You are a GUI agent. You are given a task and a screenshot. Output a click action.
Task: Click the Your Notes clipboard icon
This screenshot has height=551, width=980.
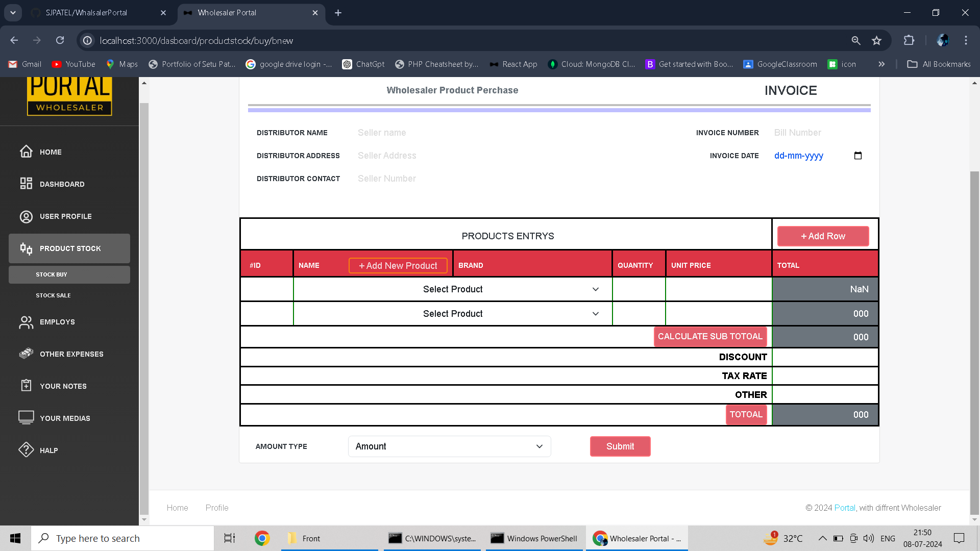(26, 386)
